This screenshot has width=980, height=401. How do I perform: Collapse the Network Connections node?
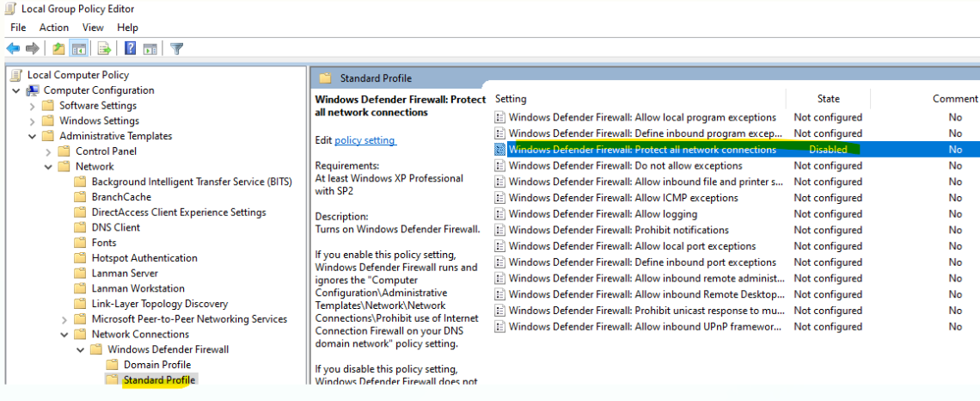(64, 334)
